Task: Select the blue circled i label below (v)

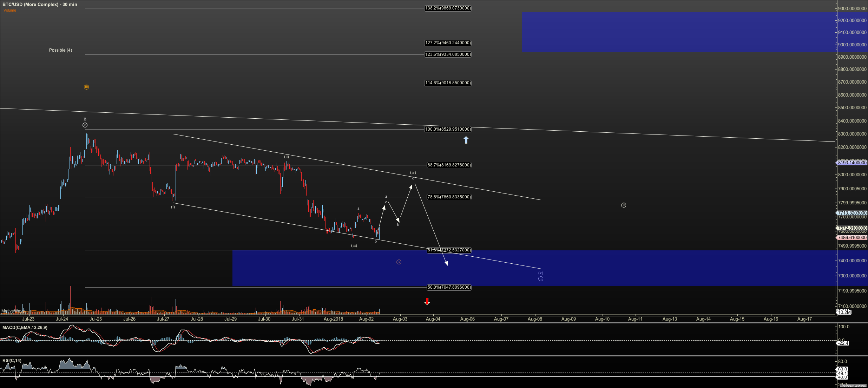Action: [x=541, y=279]
